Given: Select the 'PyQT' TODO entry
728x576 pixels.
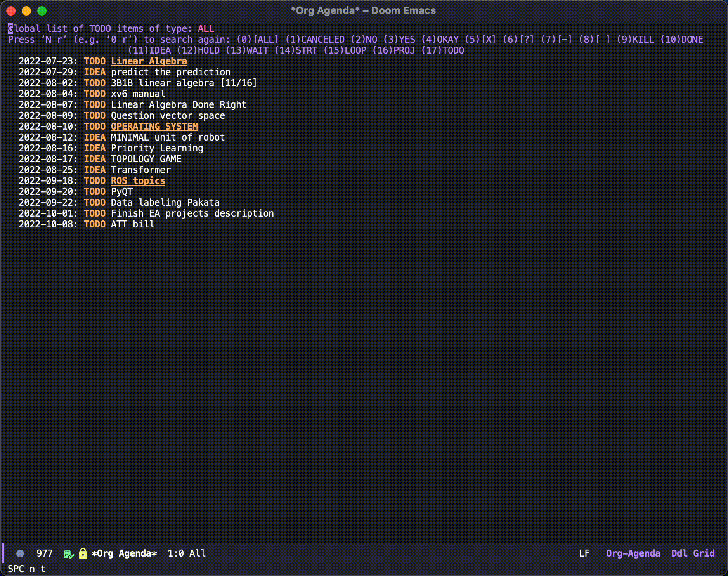Looking at the screenshot, I should [x=122, y=192].
